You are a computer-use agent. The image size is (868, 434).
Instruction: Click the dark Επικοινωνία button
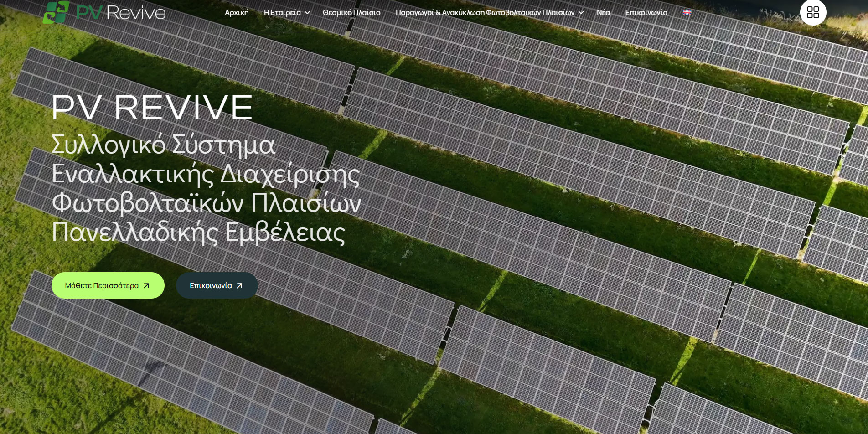click(x=217, y=285)
